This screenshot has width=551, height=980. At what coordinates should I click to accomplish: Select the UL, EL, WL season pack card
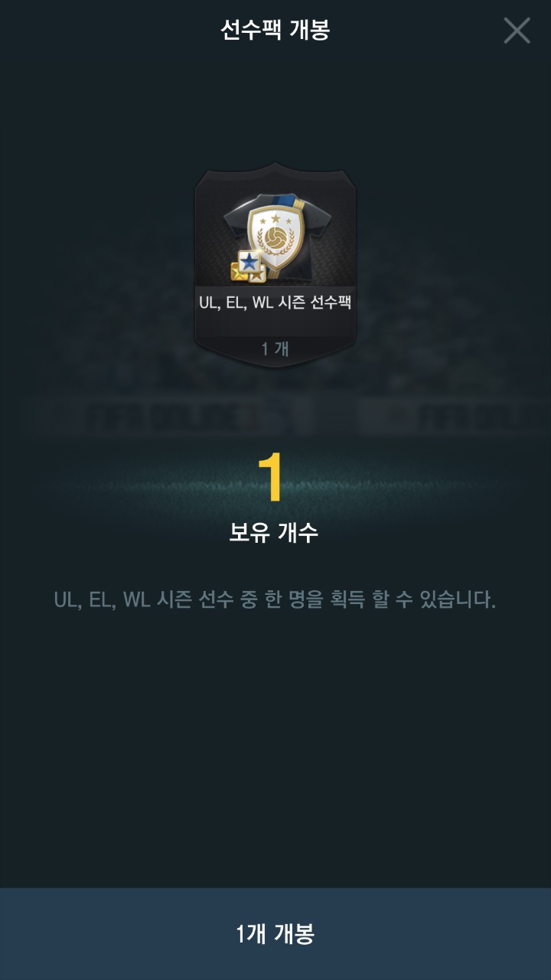[x=275, y=264]
